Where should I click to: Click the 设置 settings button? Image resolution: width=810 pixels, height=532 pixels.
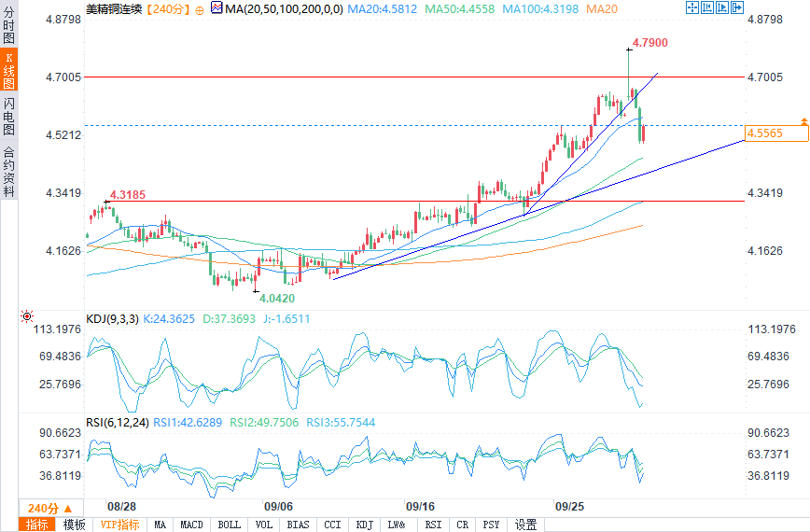click(526, 525)
